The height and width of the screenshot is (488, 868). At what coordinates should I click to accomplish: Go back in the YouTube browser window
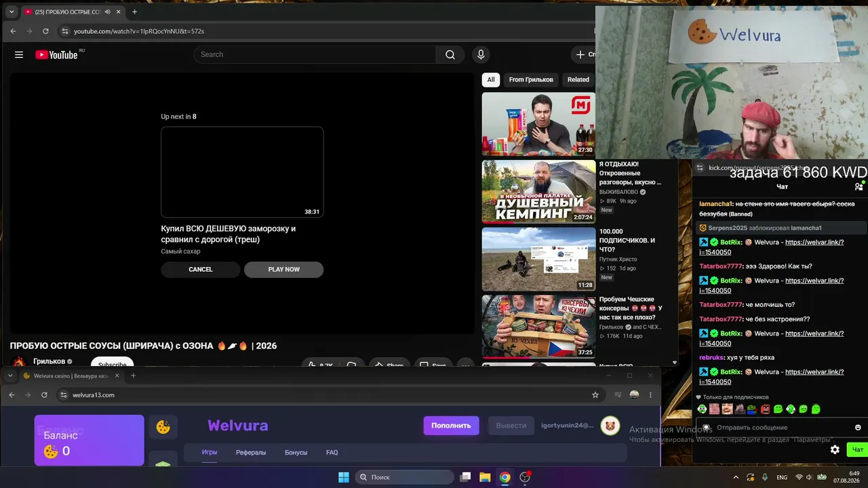[x=13, y=31]
